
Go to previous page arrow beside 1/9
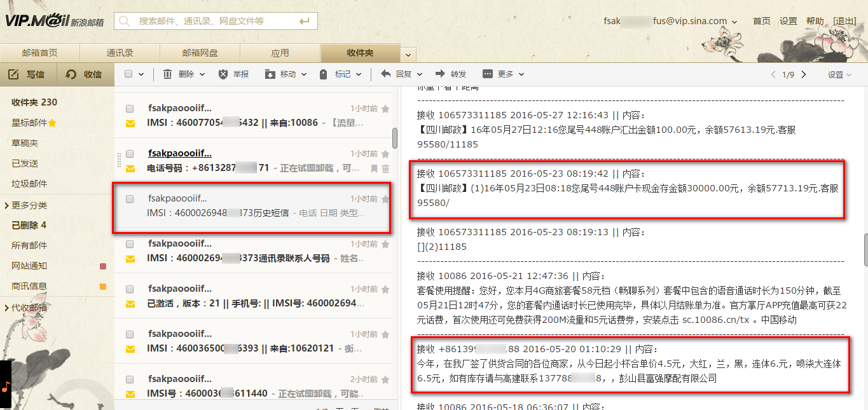773,74
